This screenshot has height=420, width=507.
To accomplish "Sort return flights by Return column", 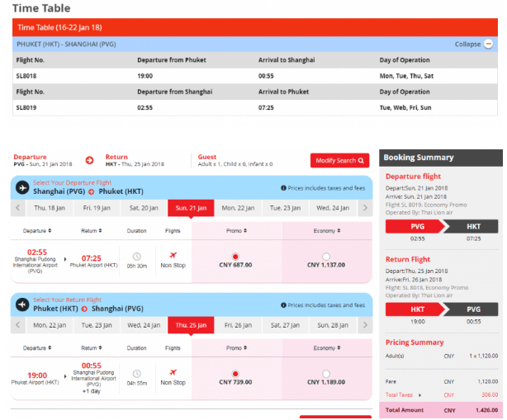I will coord(91,348).
